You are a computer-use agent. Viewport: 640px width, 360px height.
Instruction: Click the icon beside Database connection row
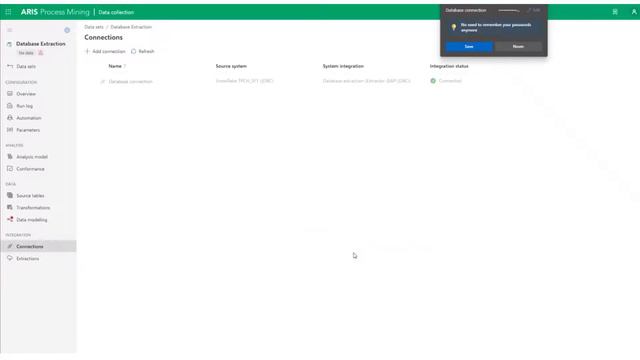tap(102, 82)
